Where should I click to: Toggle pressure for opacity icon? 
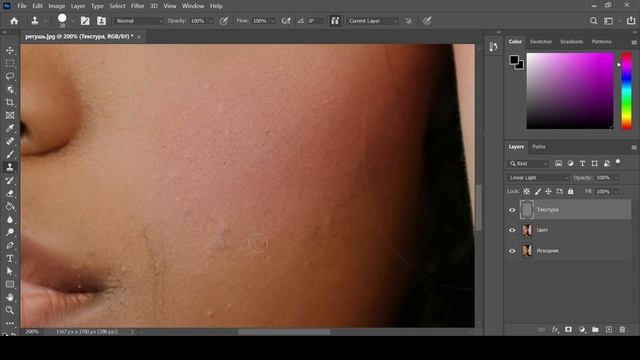click(224, 21)
